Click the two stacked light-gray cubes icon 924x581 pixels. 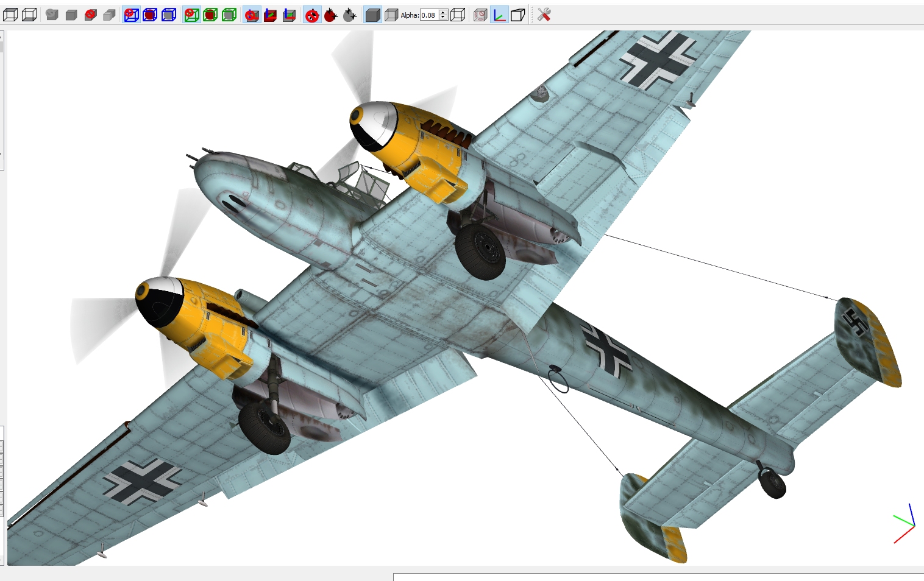[x=110, y=15]
